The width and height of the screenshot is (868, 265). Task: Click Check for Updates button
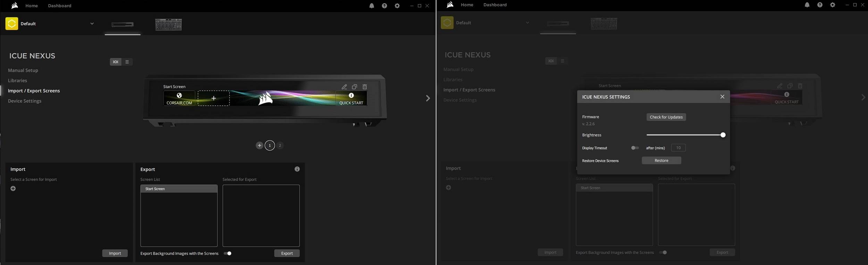click(x=666, y=117)
